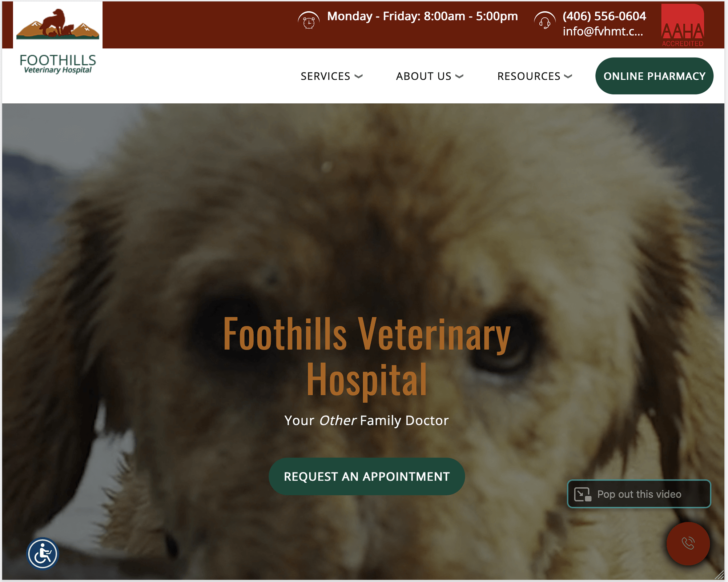Viewport: 728px width, 582px height.
Task: Click the alarm clock hours icon
Action: pyautogui.click(x=309, y=20)
